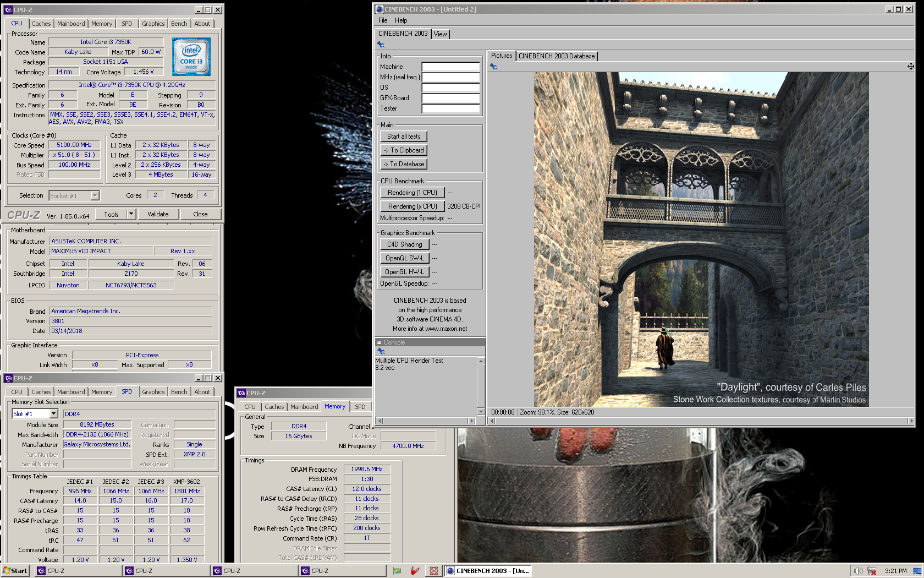Run the OpenGL HW-L benchmark

click(x=405, y=272)
